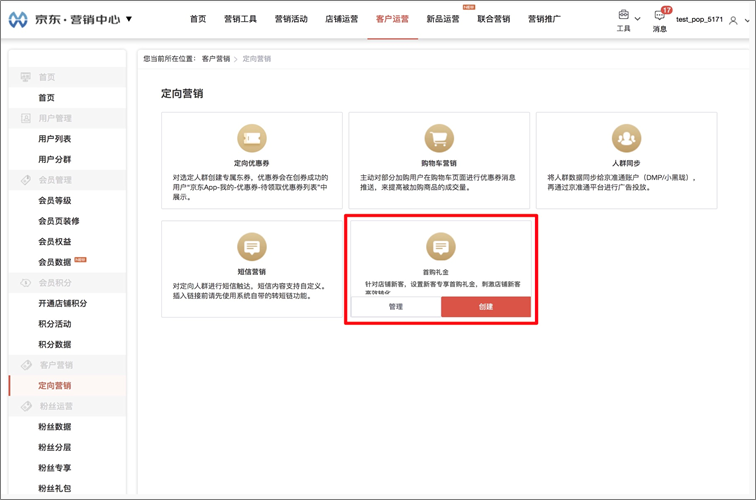Click the test_pop_5171 username
Image resolution: width=756 pixels, height=500 pixels.
tap(699, 19)
